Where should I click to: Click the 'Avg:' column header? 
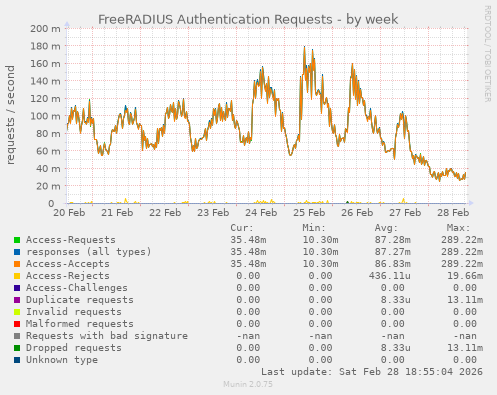point(386,228)
